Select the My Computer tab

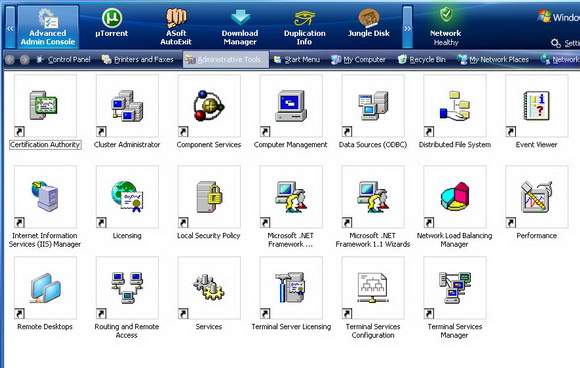click(358, 60)
